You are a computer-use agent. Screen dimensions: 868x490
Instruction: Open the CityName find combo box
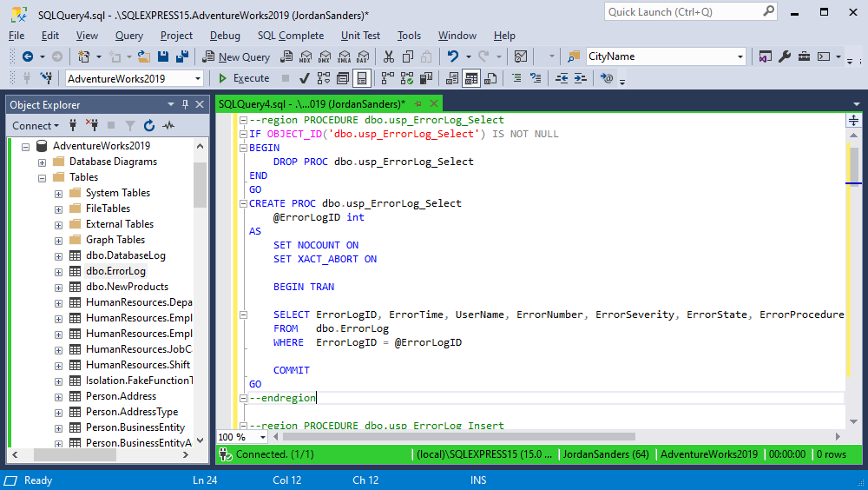point(740,56)
